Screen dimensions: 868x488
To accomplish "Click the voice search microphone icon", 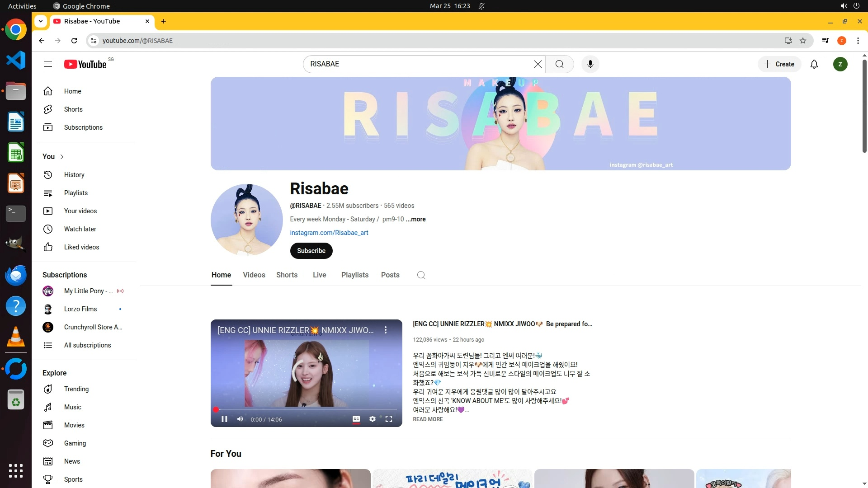I will [x=590, y=64].
